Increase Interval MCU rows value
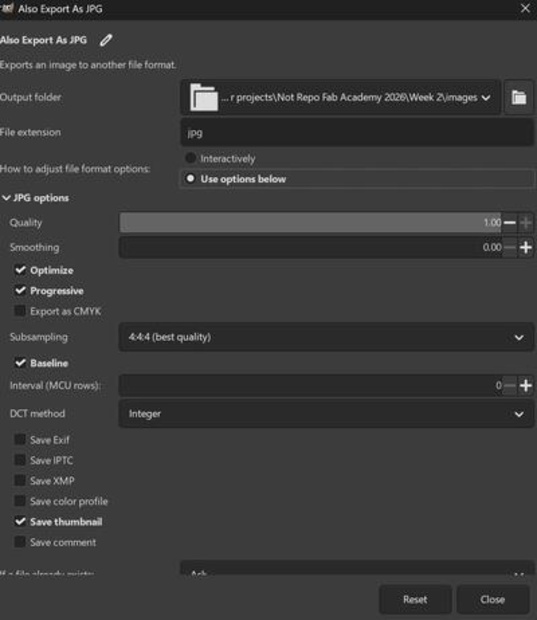 point(526,385)
